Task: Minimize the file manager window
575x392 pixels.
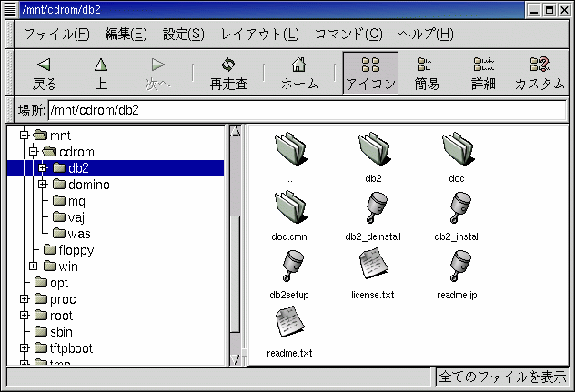Action: 534,10
